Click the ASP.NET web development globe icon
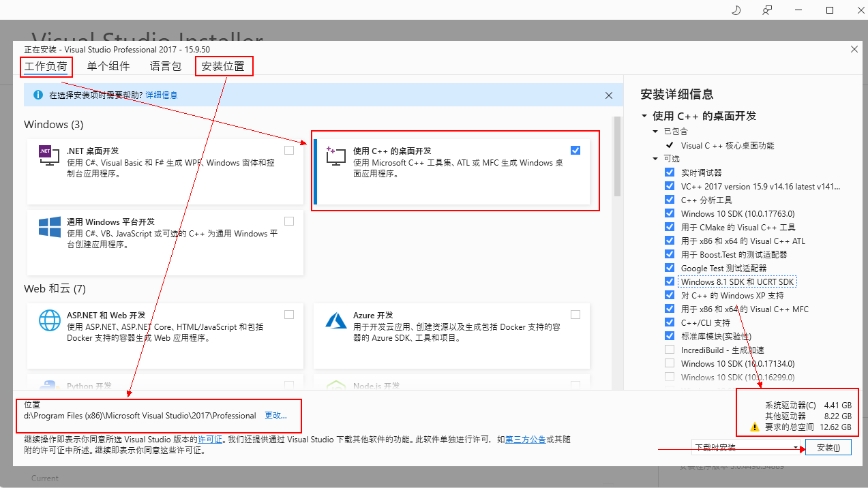Screen dimensions: 868x488 coord(50,320)
